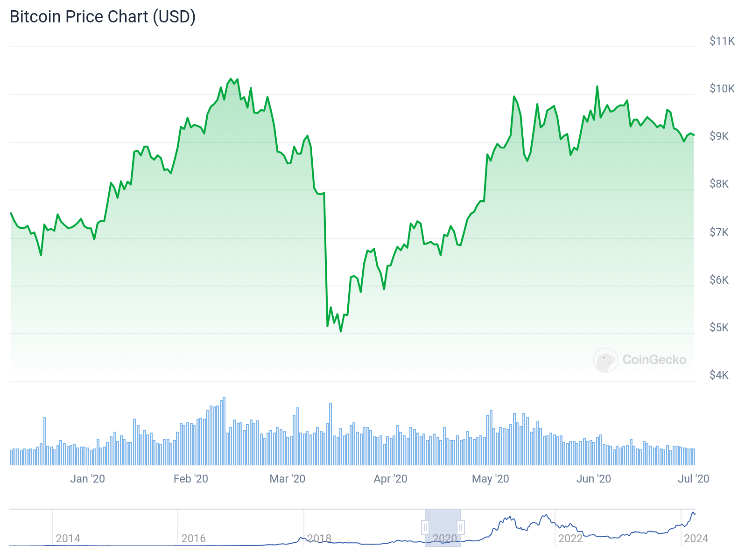Click the Mar '20 x-axis label

tap(288, 479)
